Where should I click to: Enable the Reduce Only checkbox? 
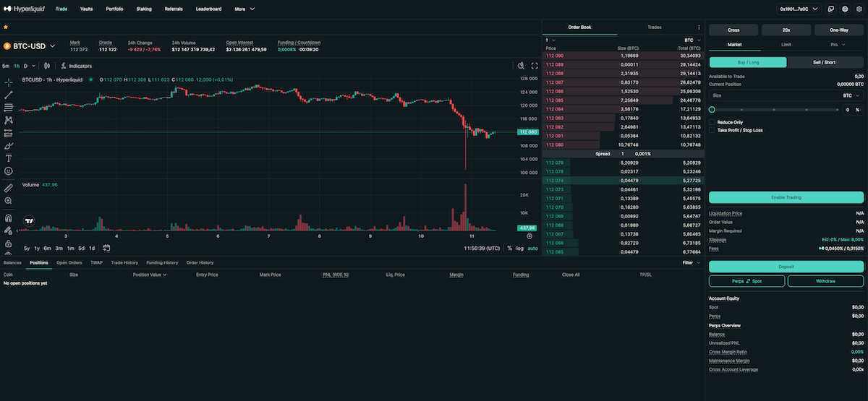(x=712, y=122)
